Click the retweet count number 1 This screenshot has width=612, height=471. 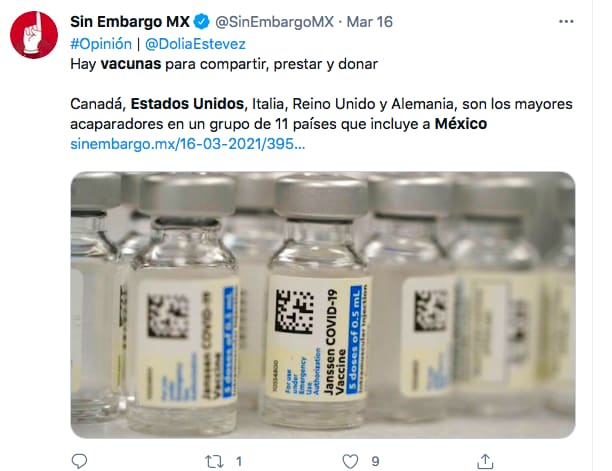[239, 462]
